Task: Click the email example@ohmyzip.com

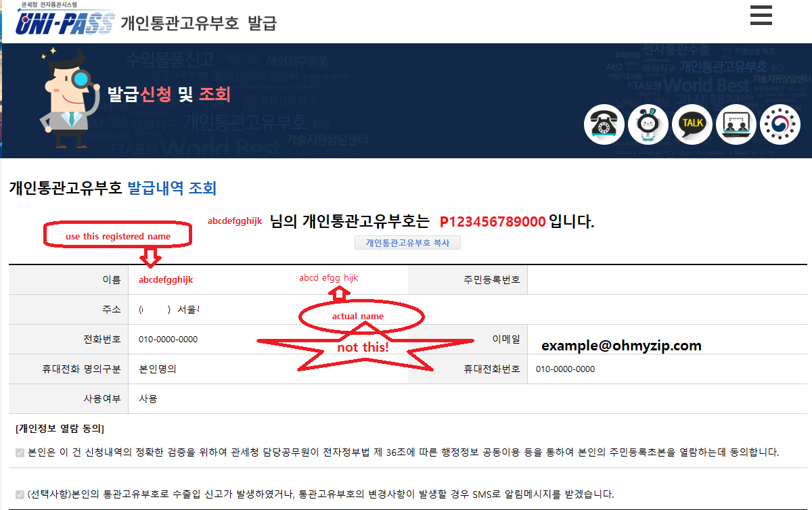Action: click(x=621, y=346)
